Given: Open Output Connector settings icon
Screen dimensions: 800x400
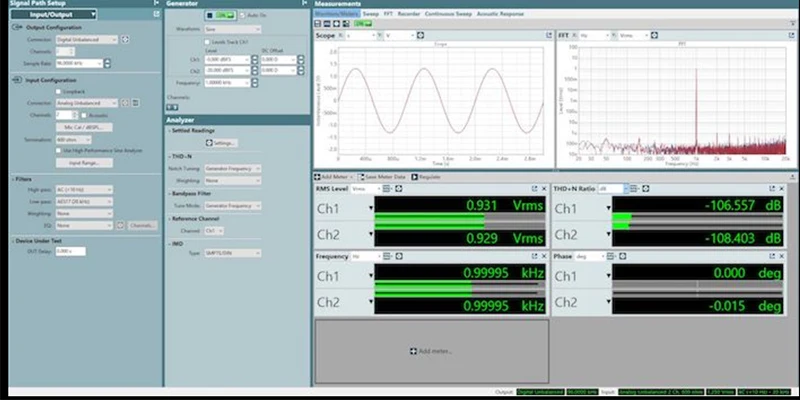Looking at the screenshot, I should [125, 39].
